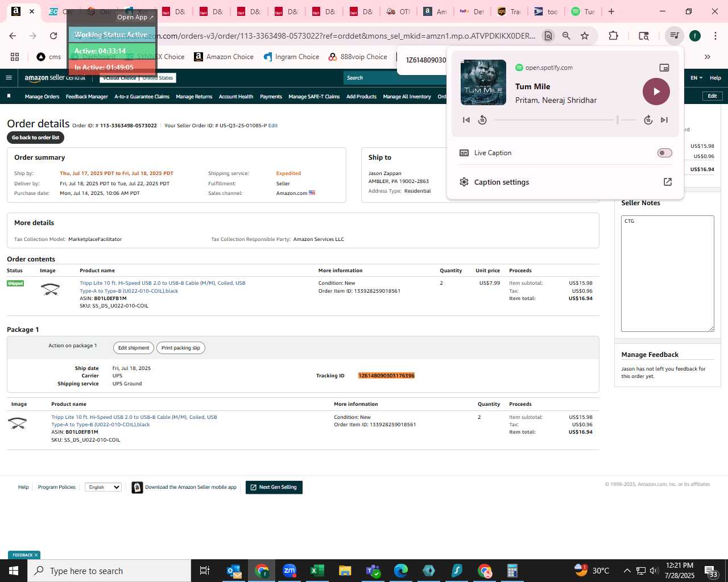
Task: Bookmark this page with the star icon
Action: point(585,36)
